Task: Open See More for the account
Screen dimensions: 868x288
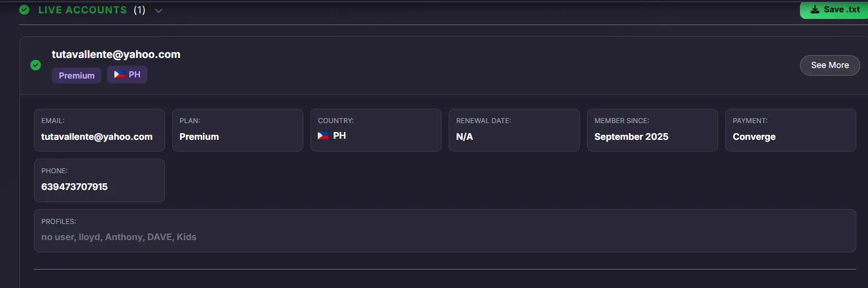Action: [x=830, y=65]
